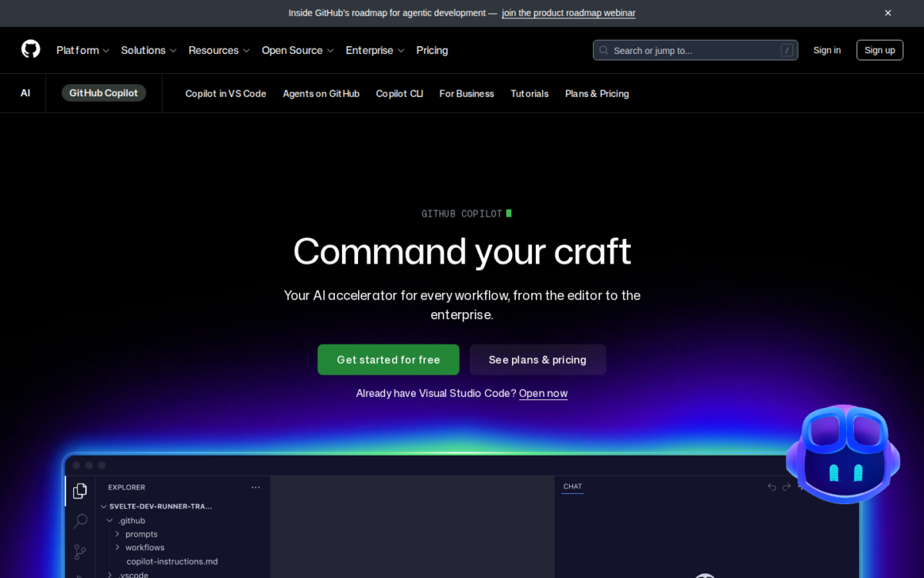Expand the Enterprise navigation menu
Screen dimensions: 924x578
pos(374,50)
